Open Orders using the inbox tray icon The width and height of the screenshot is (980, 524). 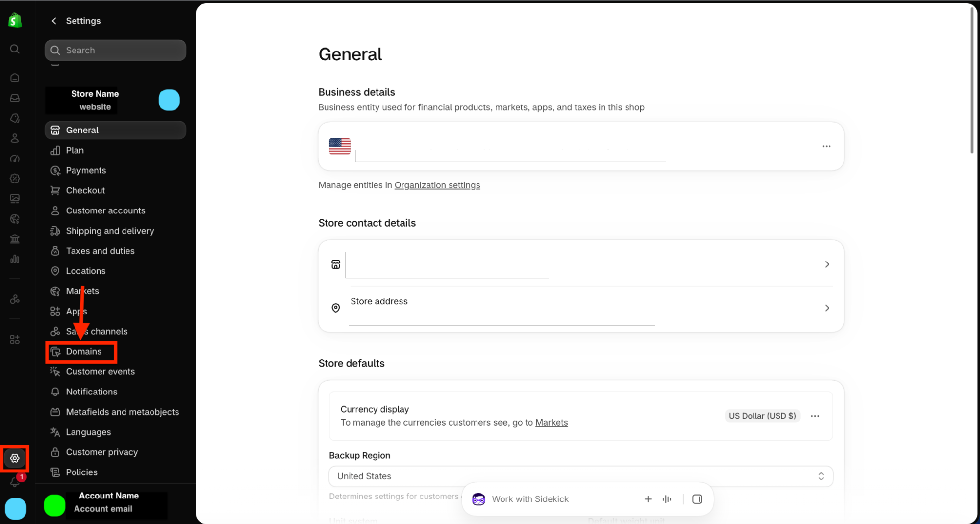[15, 98]
